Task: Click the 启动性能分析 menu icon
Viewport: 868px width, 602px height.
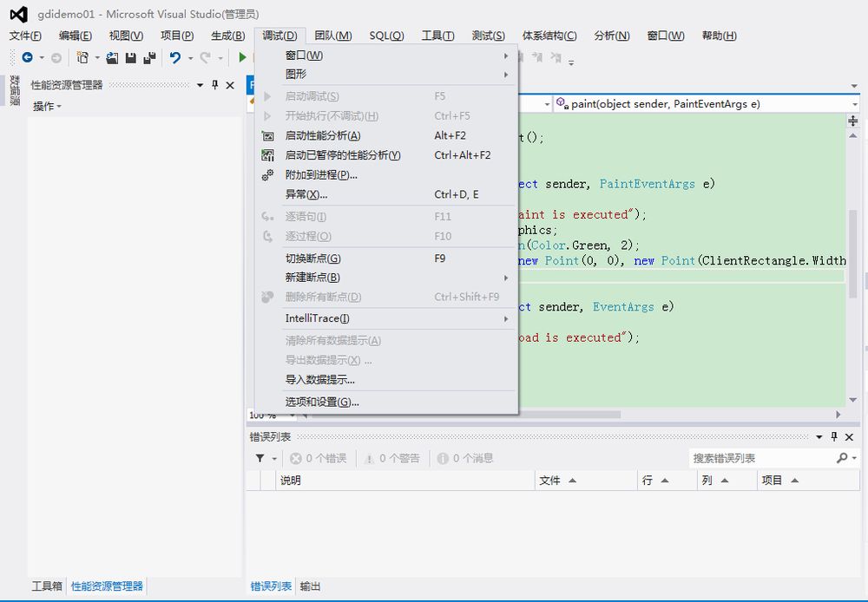Action: (268, 135)
